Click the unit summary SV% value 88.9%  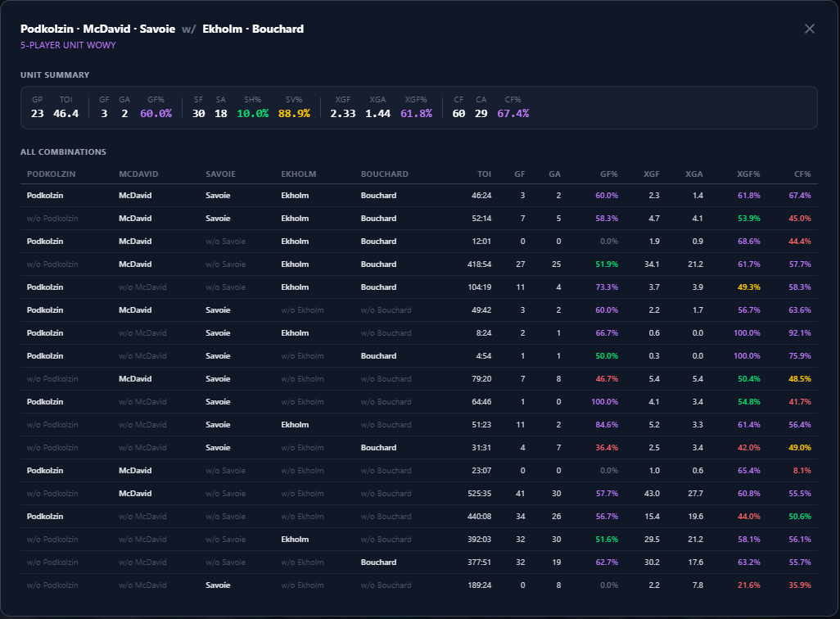[x=294, y=114]
